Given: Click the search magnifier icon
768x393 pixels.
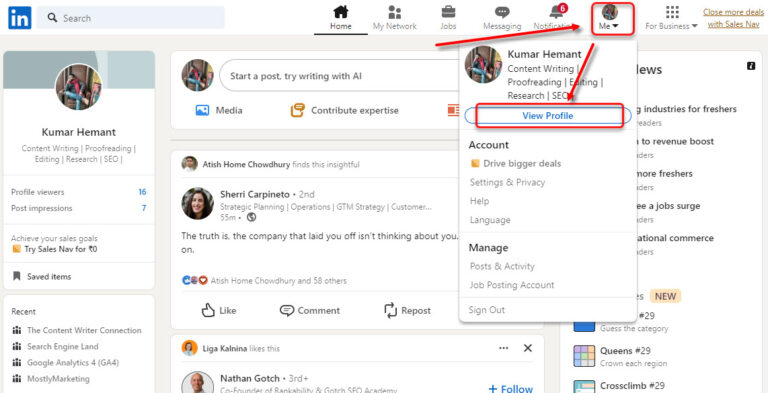Looking at the screenshot, I should pyautogui.click(x=52, y=18).
